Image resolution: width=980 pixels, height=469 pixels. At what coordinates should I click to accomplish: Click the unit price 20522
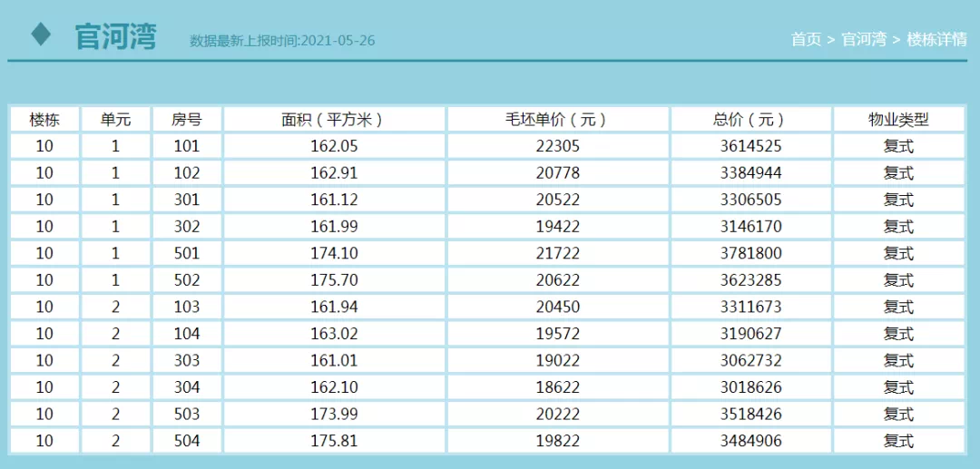(558, 200)
